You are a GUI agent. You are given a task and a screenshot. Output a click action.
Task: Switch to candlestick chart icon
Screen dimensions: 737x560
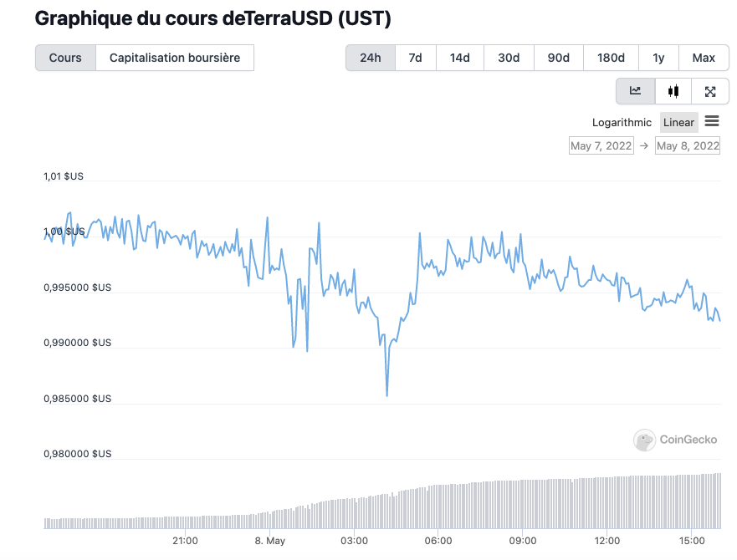[673, 91]
